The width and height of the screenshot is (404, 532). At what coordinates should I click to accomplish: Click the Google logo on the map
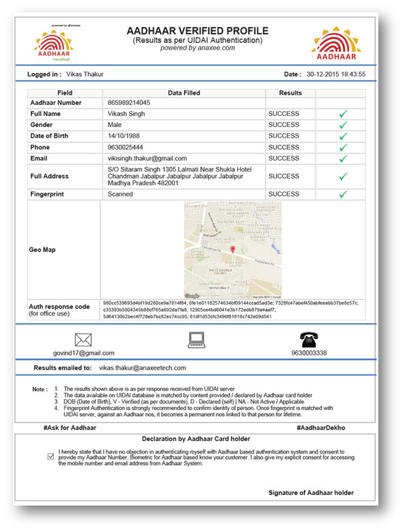tap(191, 296)
